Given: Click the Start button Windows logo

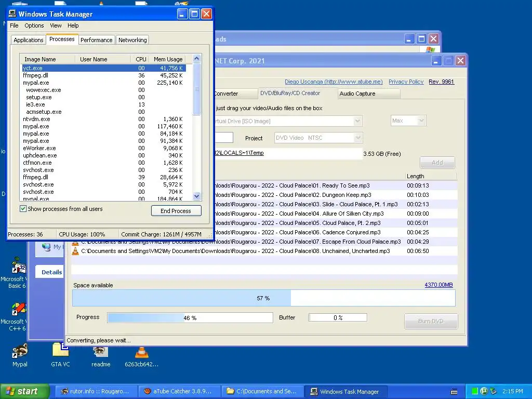Looking at the screenshot, I should coord(10,391).
